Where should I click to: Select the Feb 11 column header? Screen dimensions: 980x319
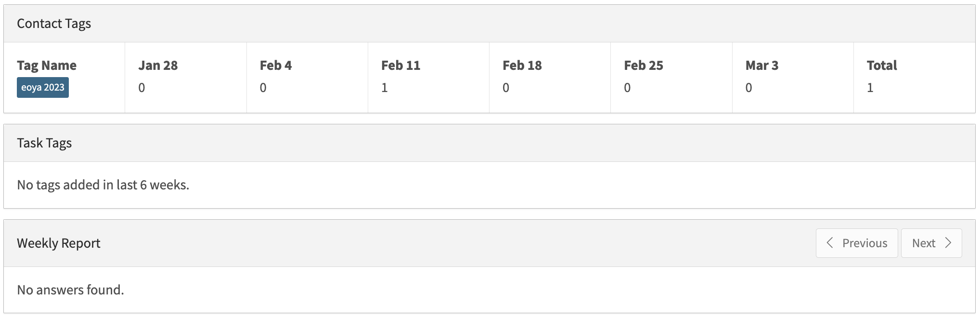pyautogui.click(x=400, y=66)
